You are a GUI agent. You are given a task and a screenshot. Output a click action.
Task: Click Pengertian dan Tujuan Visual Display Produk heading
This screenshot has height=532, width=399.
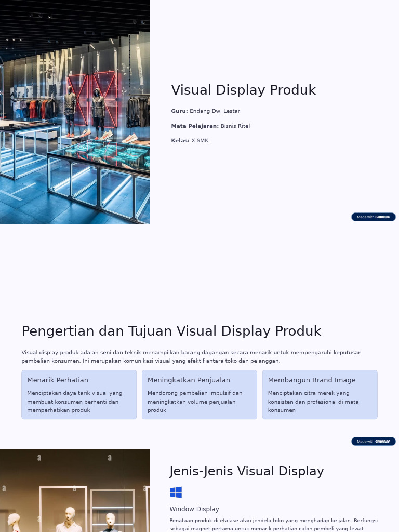coord(171,331)
